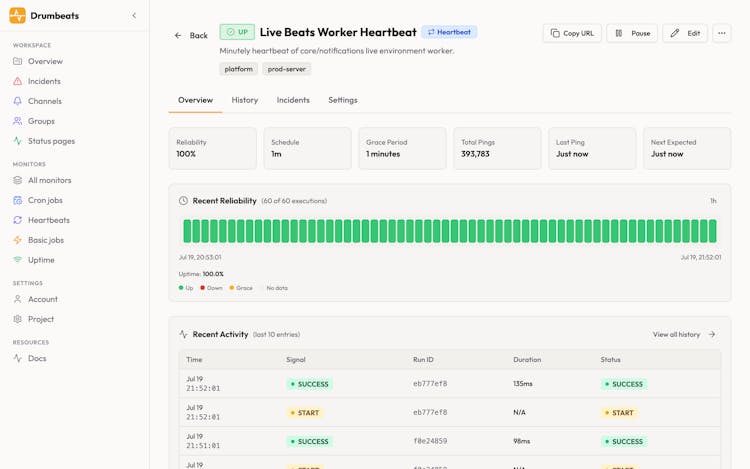Go Back to previous page
This screenshot has width=750, height=469.
pos(191,35)
